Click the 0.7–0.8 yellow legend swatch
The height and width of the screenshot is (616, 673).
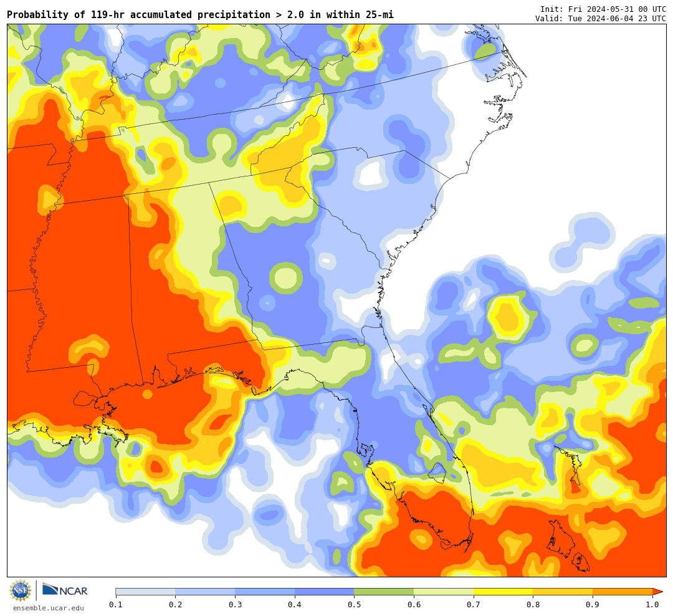[x=504, y=592]
